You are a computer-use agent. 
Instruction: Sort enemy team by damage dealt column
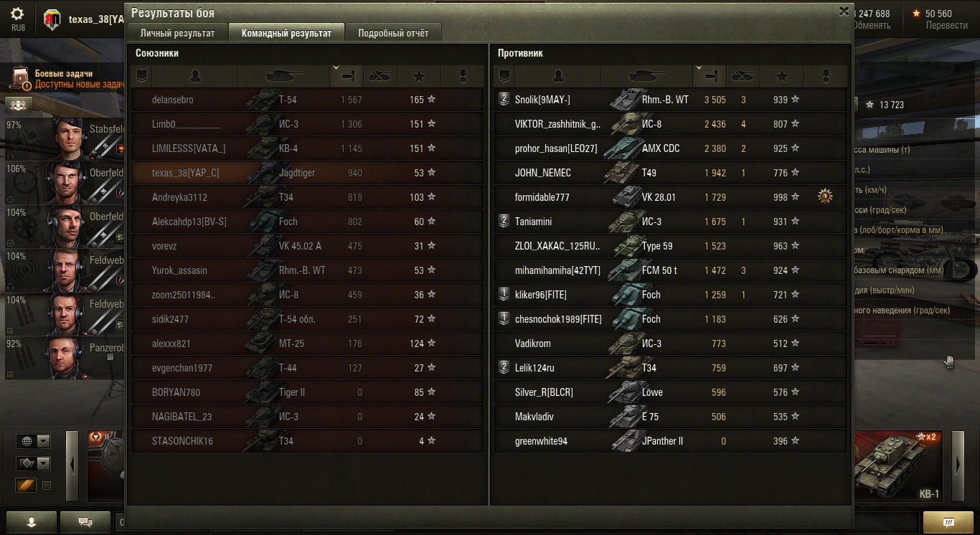tap(710, 76)
